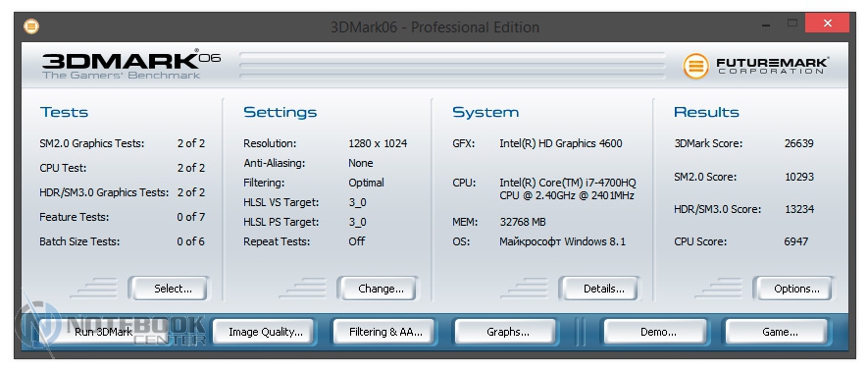The image size is (868, 371).
Task: Click the disabled maximize window button
Action: [792, 24]
